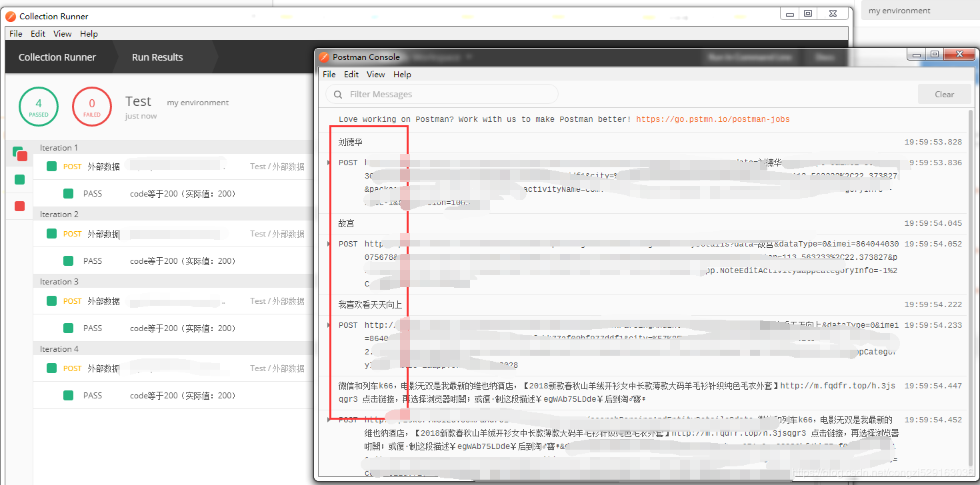Click the Test / 外部数据 path in Iteration 3
This screenshot has width=980, height=485.
coord(277,301)
